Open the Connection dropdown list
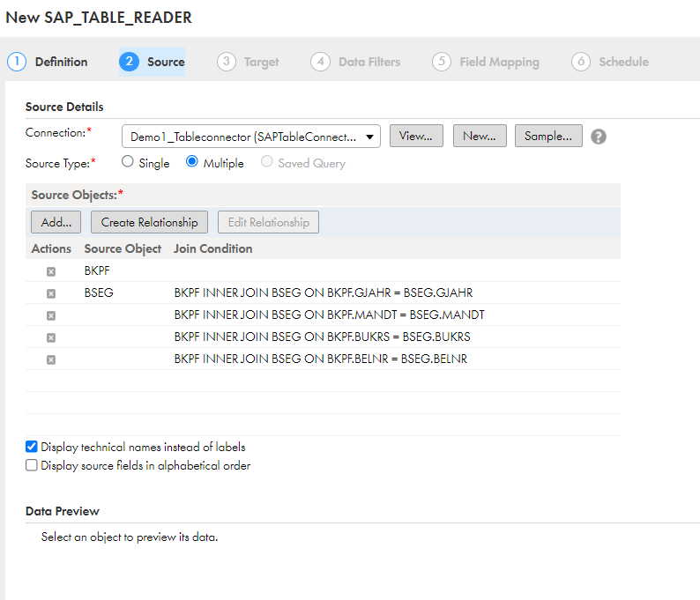The width and height of the screenshot is (700, 600). (x=251, y=136)
